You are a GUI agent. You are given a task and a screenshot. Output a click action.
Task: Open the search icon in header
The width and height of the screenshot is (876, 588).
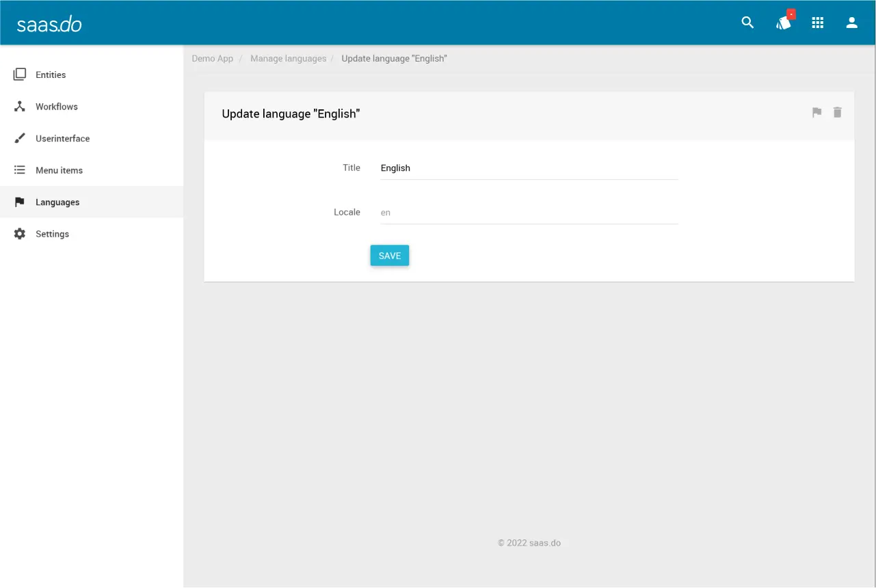click(x=747, y=23)
